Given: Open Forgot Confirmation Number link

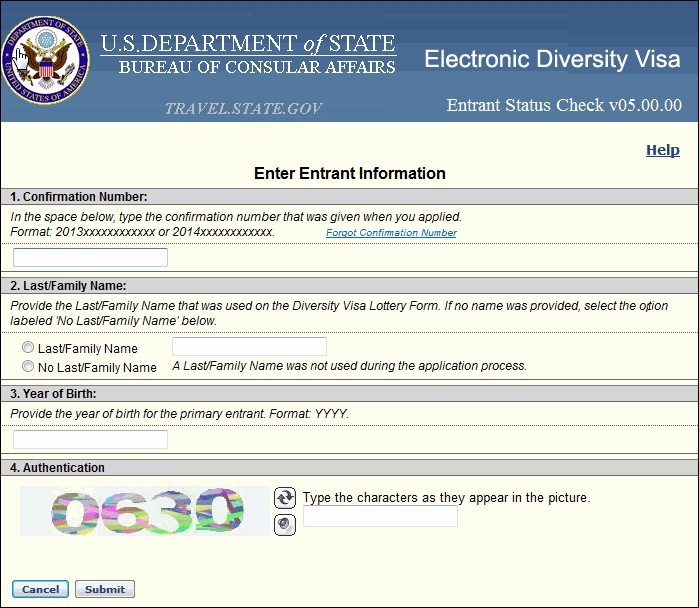Looking at the screenshot, I should 391,233.
